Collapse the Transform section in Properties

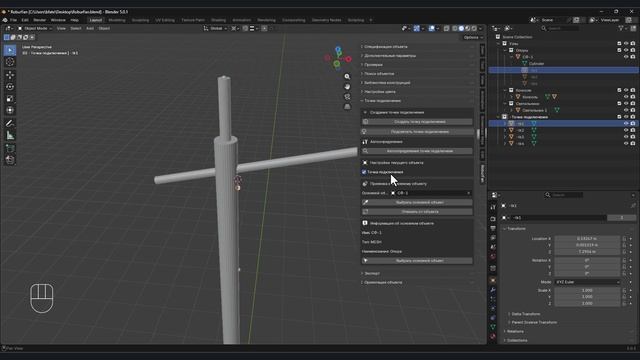tap(516, 229)
